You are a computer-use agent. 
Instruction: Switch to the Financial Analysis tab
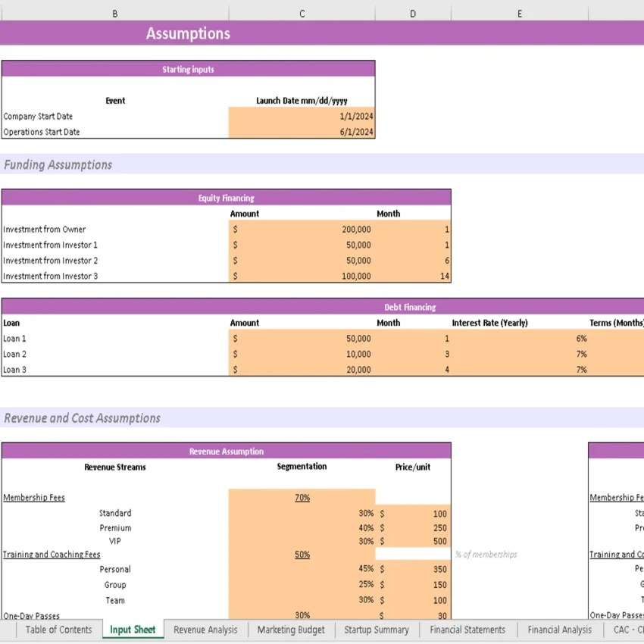point(558,630)
